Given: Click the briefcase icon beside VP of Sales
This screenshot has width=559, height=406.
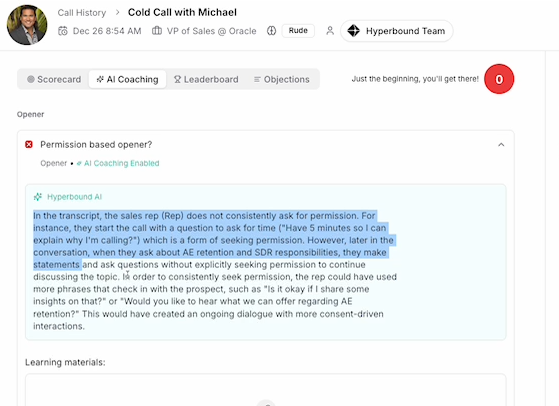Looking at the screenshot, I should coord(157,31).
